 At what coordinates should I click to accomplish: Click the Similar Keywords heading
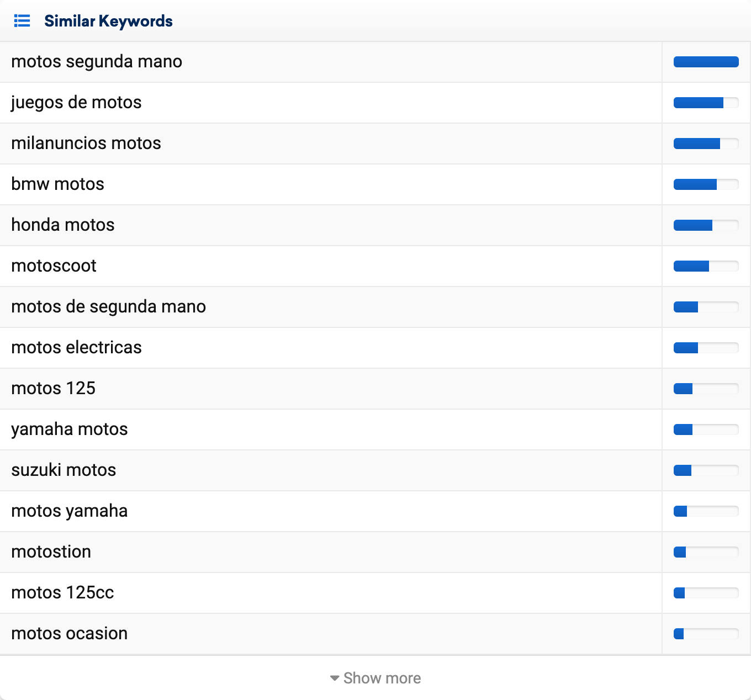(108, 21)
